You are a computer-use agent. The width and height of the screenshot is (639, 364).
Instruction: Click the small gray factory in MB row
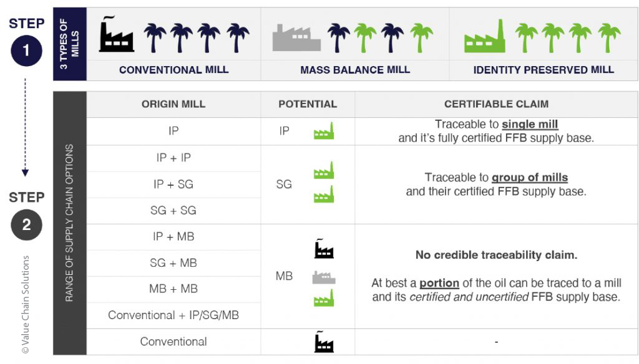coord(324,277)
